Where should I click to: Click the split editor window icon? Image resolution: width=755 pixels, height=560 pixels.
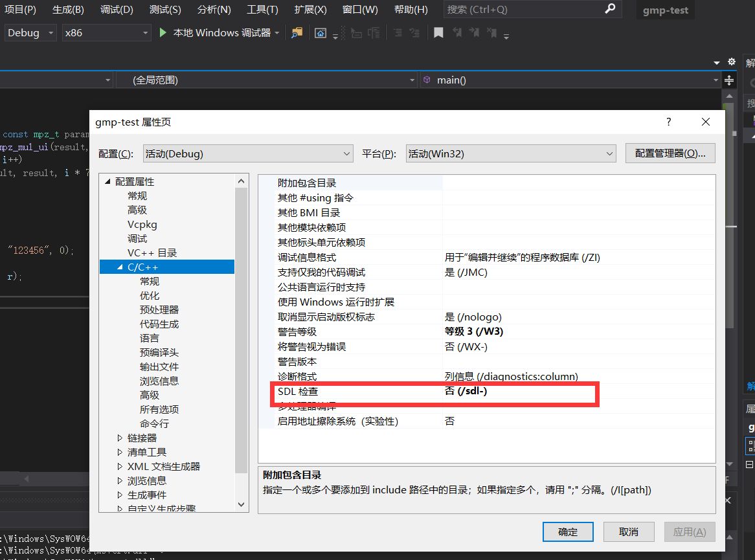[x=729, y=80]
